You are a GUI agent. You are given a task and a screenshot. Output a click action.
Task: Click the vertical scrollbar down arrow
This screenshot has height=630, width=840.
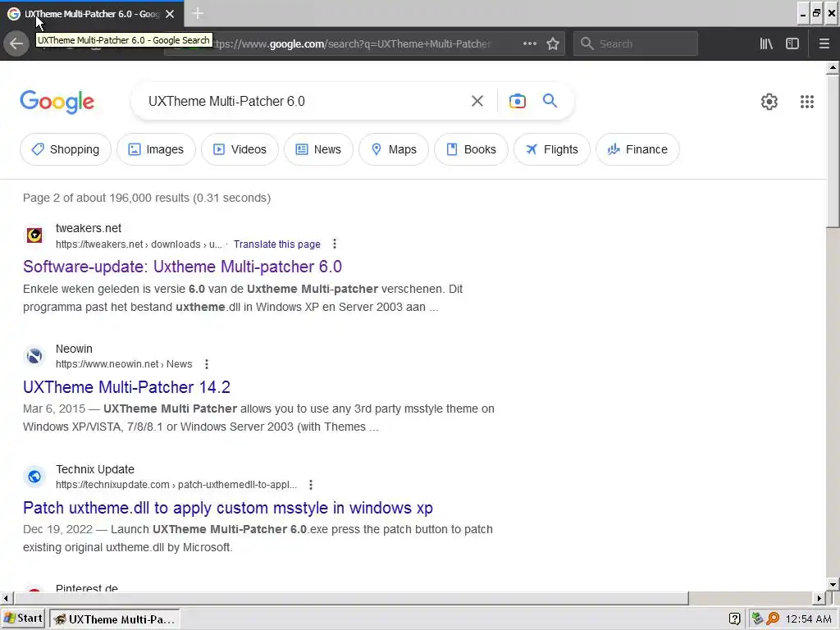pyautogui.click(x=833, y=584)
